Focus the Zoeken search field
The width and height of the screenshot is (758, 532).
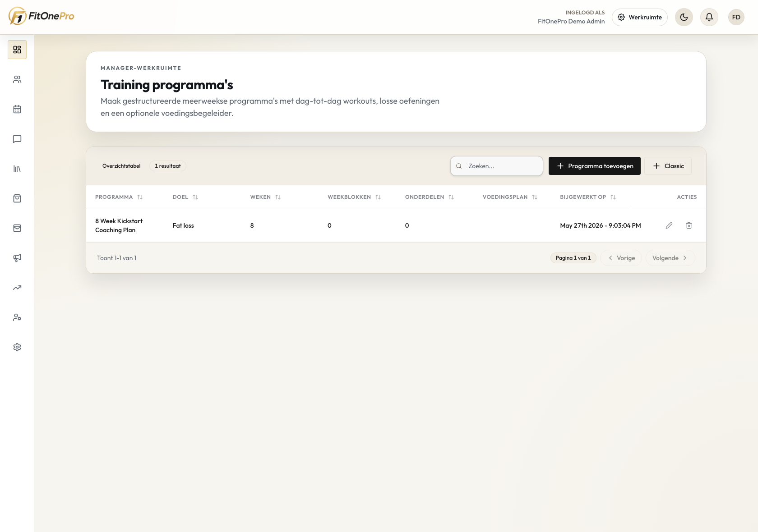click(x=497, y=166)
